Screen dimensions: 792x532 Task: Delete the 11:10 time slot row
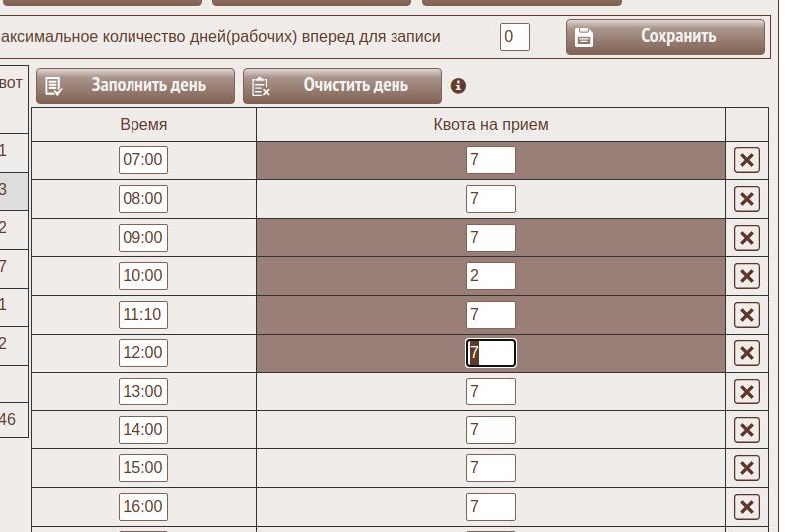[746, 315]
